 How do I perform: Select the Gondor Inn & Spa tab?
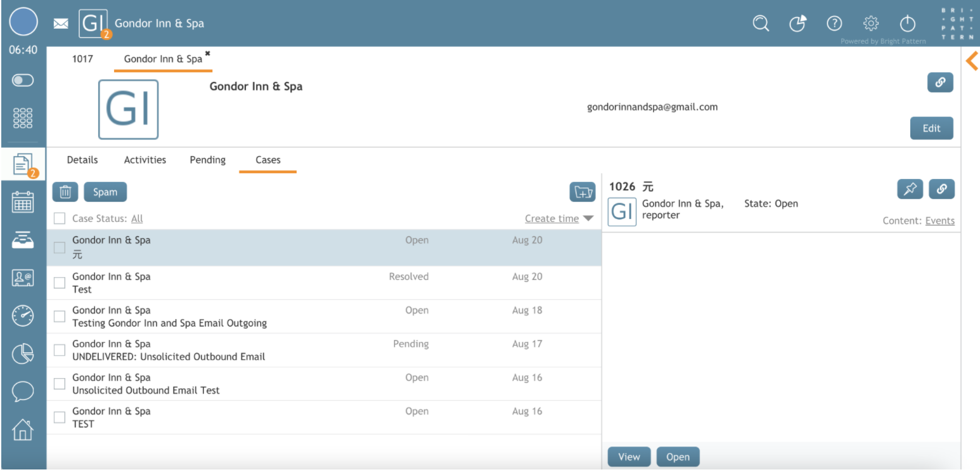(163, 59)
